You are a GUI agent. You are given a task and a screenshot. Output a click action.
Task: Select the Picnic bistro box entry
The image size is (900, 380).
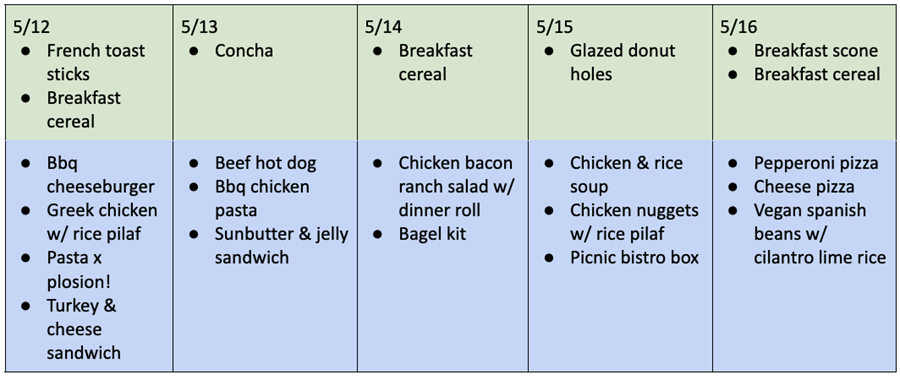point(634,258)
